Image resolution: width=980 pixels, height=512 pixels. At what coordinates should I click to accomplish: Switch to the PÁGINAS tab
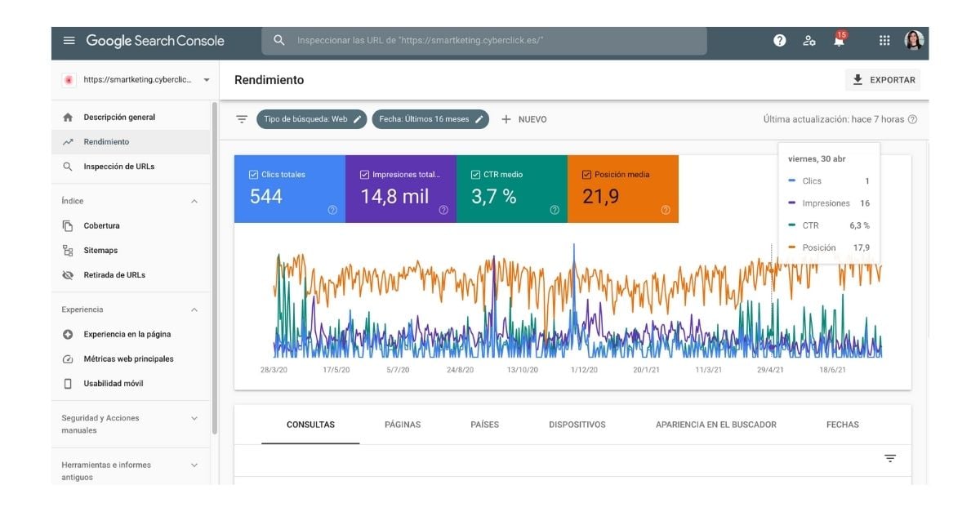403,425
